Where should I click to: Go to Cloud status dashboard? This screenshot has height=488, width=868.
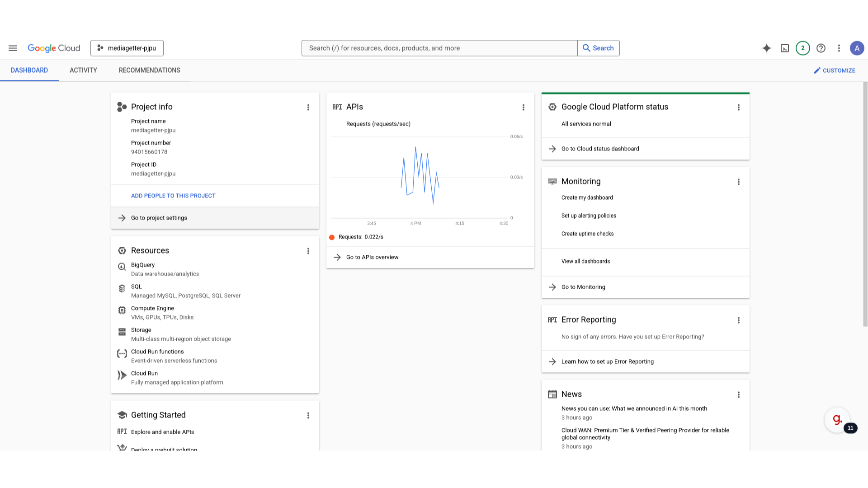click(646, 149)
